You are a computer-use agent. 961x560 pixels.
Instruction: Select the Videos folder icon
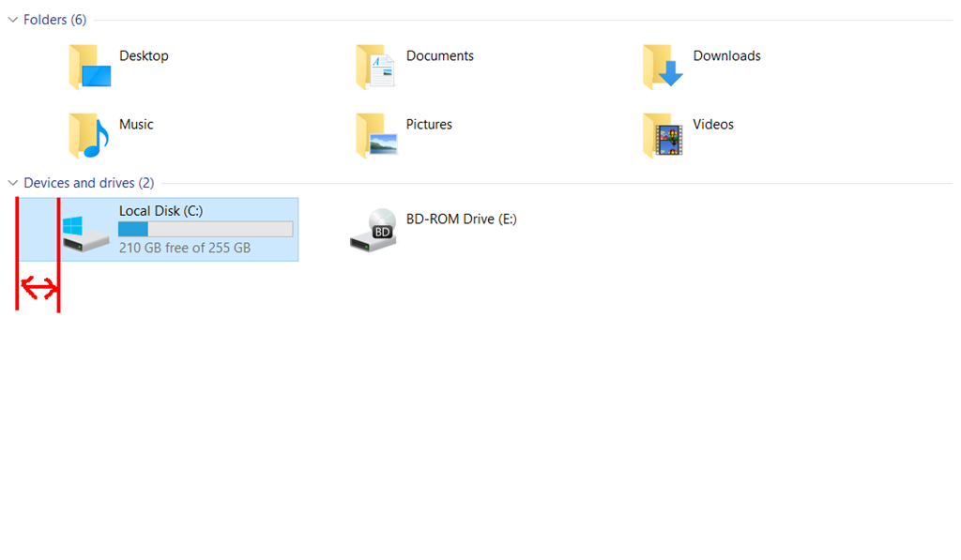[663, 135]
